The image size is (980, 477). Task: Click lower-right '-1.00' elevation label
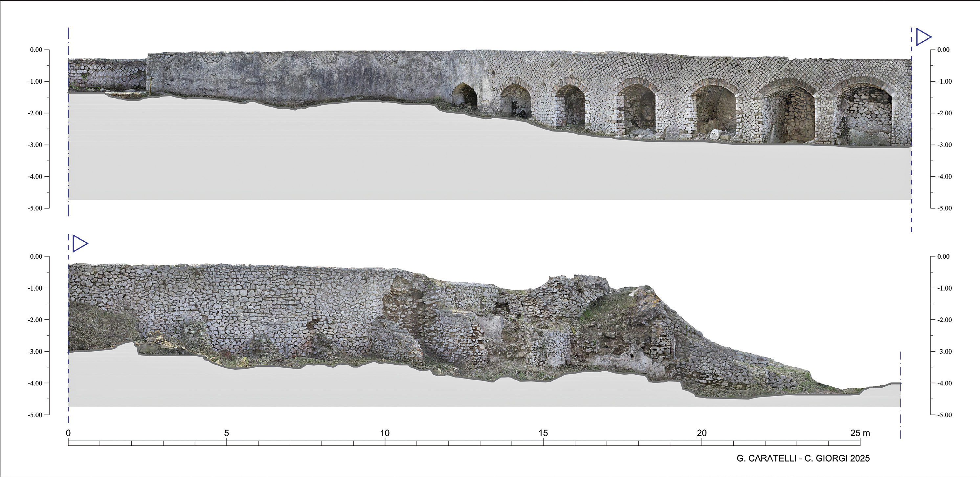(x=944, y=288)
